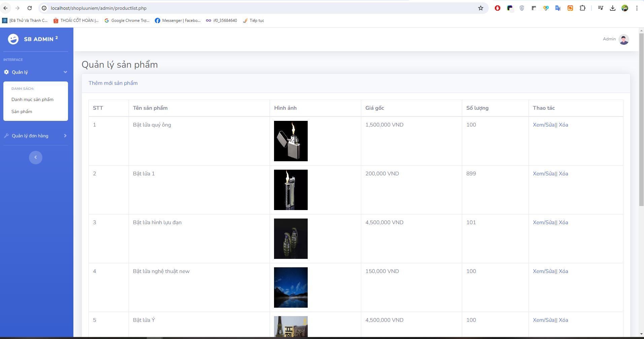Open the Messenger Facebook bookmark
The height and width of the screenshot is (339, 644).
(x=178, y=21)
